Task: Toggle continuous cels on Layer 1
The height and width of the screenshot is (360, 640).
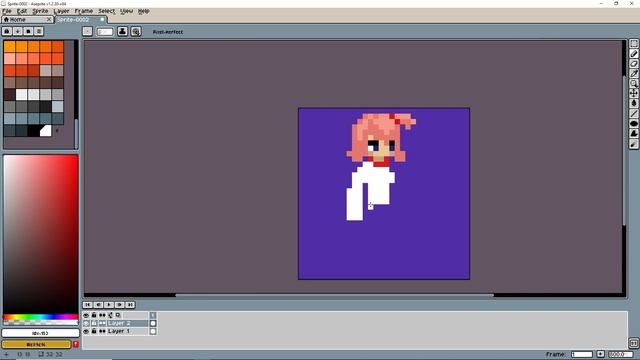Action: tap(102, 331)
